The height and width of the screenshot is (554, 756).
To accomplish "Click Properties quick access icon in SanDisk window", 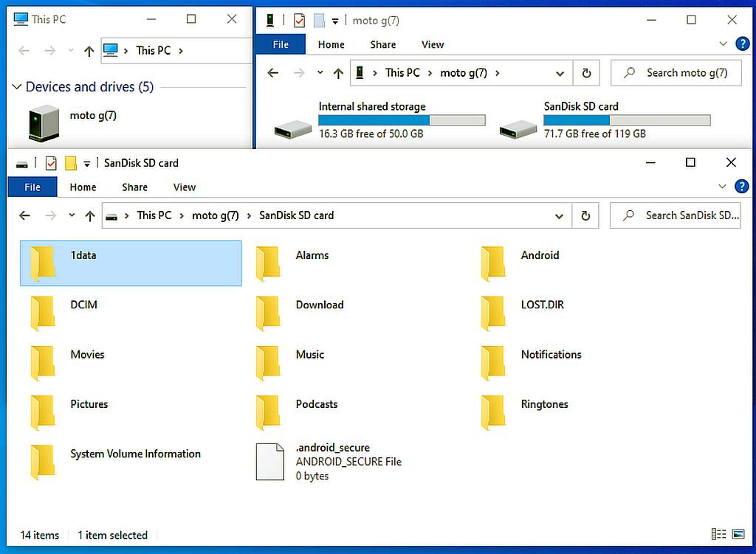I will 51,163.
